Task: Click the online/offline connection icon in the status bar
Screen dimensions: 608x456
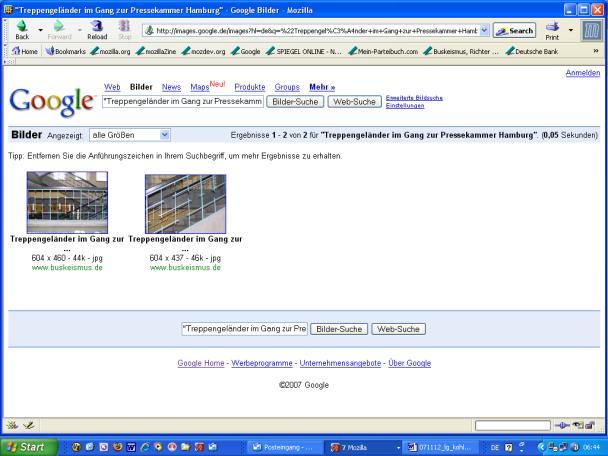Action: [x=562, y=426]
